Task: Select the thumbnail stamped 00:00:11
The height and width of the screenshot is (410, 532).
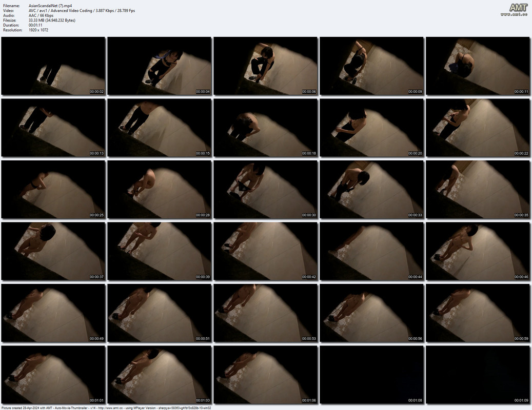Action: tap(478, 66)
